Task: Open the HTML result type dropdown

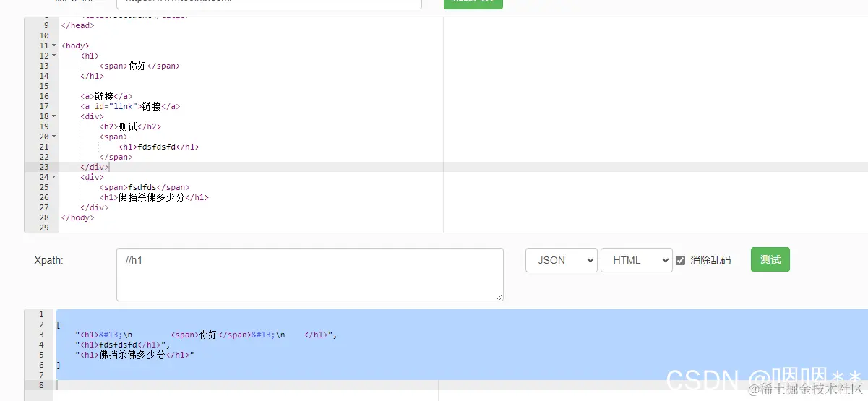Action: (637, 260)
